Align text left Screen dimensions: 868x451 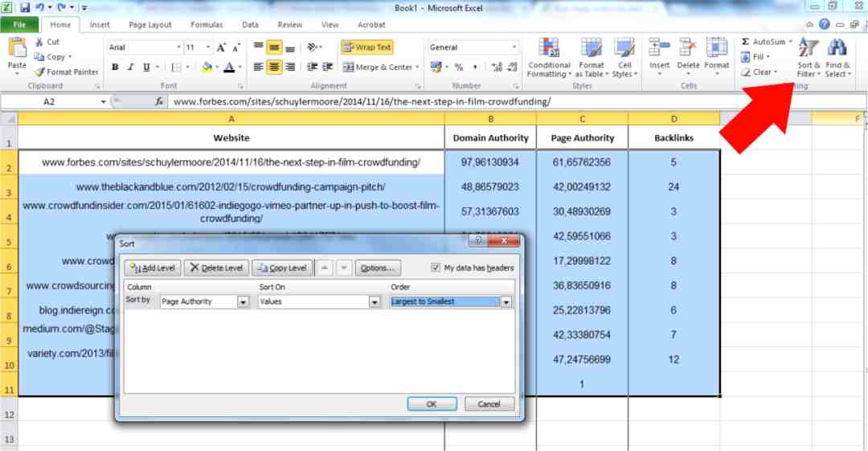tap(259, 67)
